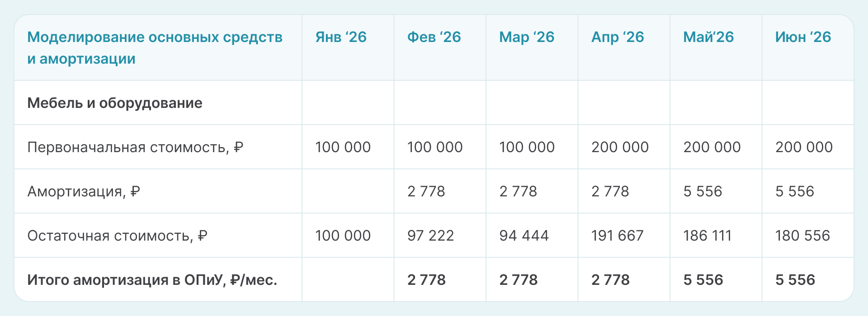This screenshot has width=868, height=316.
Task: Click the "Первоначальная стоимость, ₽" row label
Action: pyautogui.click(x=135, y=147)
